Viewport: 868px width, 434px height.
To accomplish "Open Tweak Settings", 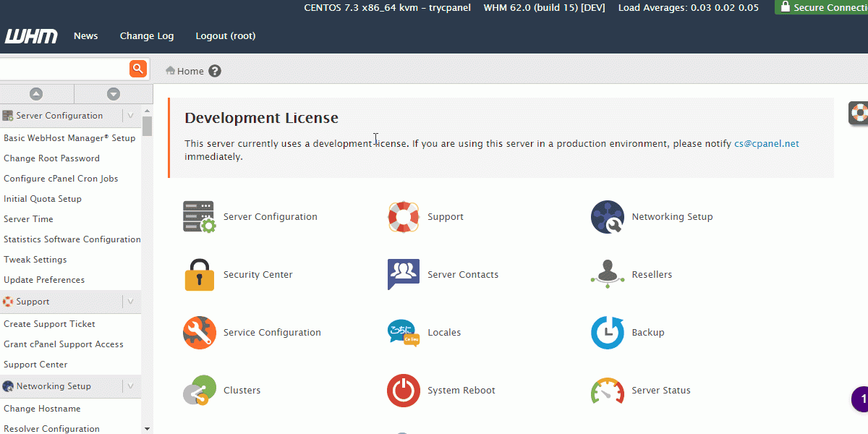I will tap(35, 260).
